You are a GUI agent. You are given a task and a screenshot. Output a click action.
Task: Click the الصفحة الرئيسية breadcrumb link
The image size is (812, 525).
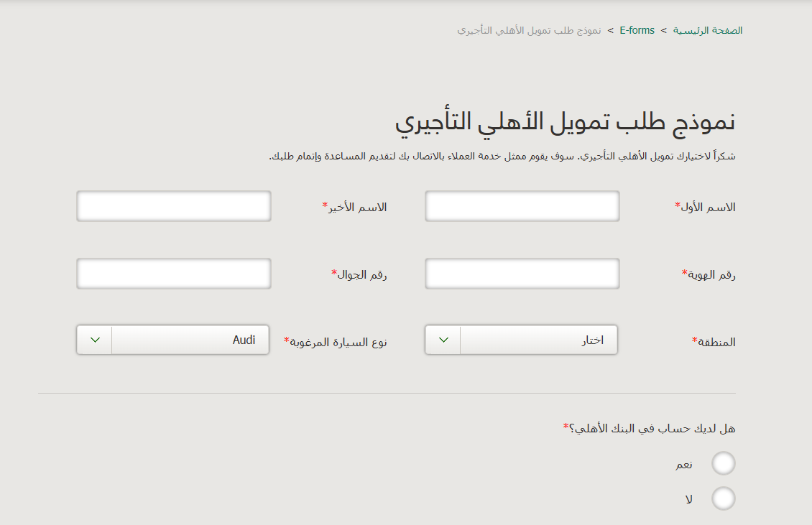(708, 31)
